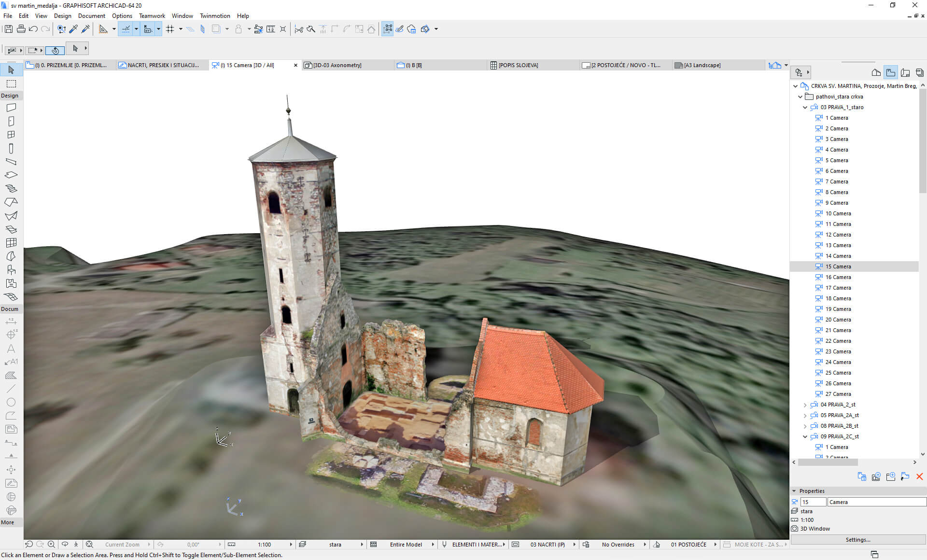Click the Navigator horizontal scrollbar
The image size is (927, 560).
[x=828, y=462]
